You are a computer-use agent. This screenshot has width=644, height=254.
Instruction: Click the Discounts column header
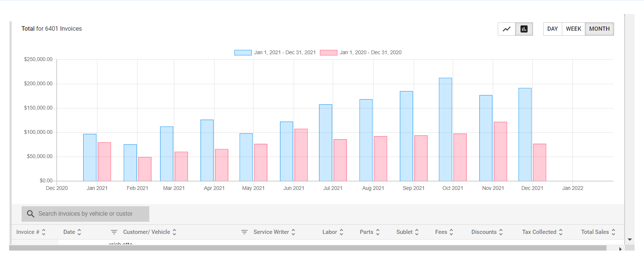coord(484,232)
